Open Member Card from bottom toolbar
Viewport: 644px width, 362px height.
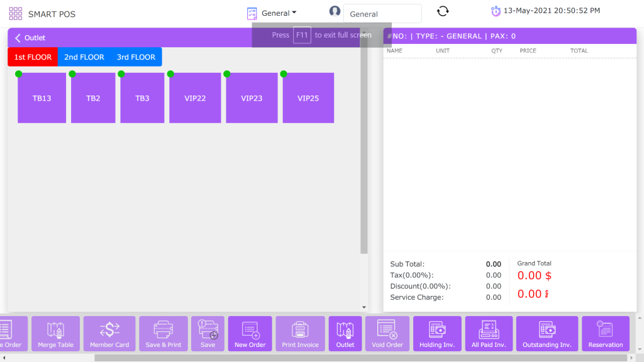(x=109, y=333)
